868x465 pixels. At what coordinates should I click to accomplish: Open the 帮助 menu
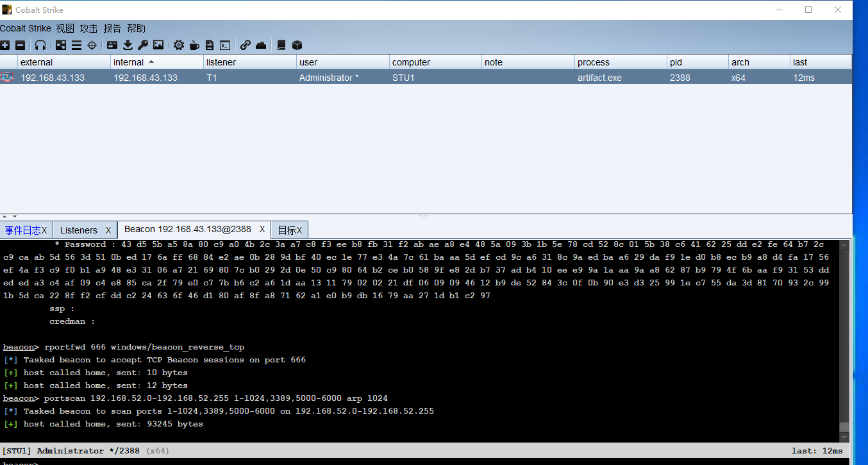pyautogui.click(x=136, y=28)
